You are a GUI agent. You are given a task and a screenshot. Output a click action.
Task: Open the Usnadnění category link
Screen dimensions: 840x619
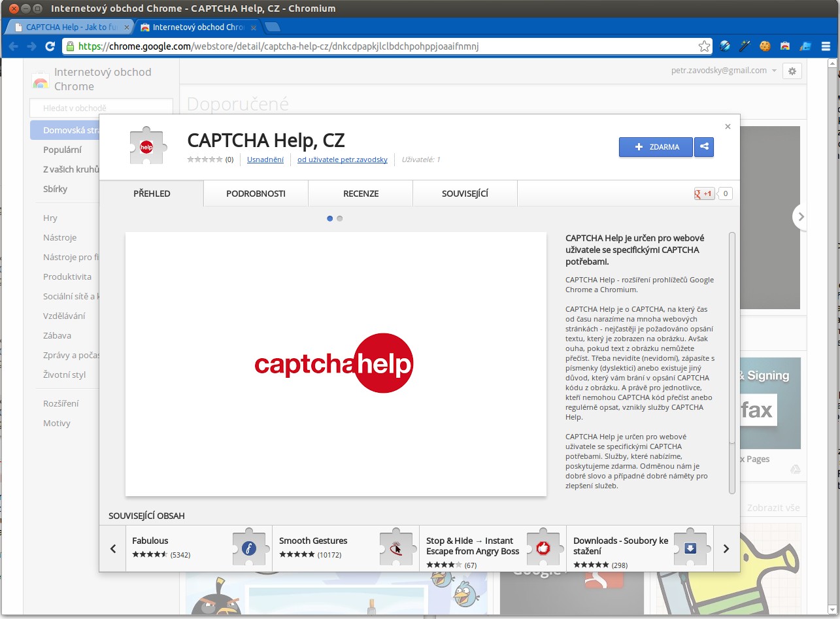(265, 159)
